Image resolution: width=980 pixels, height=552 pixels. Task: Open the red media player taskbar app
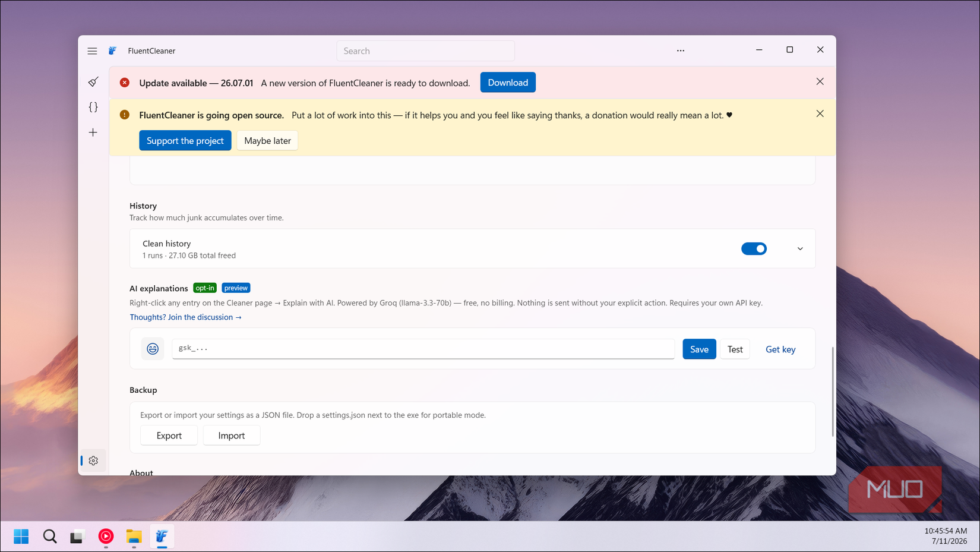pos(106,537)
